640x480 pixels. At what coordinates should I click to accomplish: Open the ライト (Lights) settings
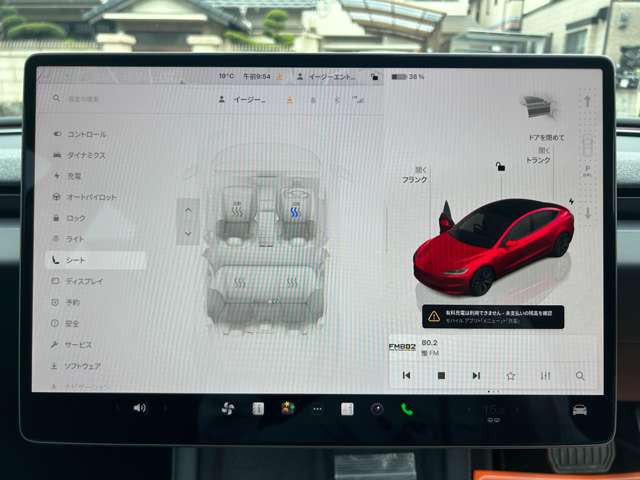click(x=68, y=239)
